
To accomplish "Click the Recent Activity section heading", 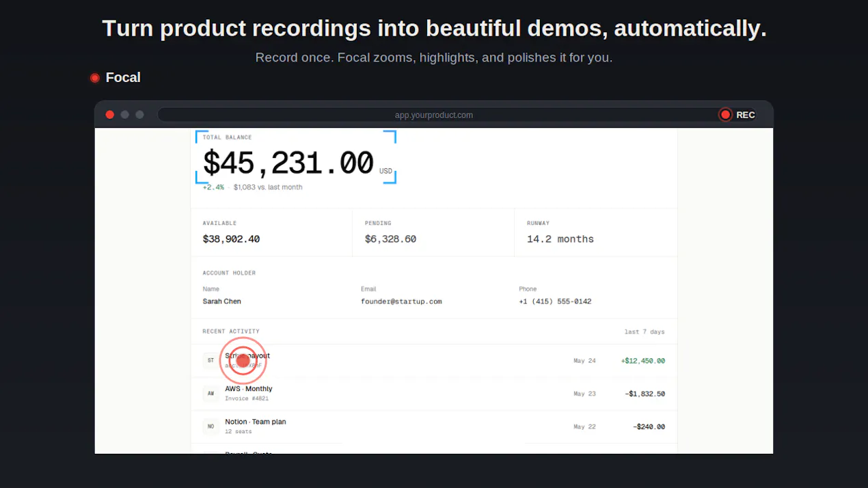I will click(231, 331).
